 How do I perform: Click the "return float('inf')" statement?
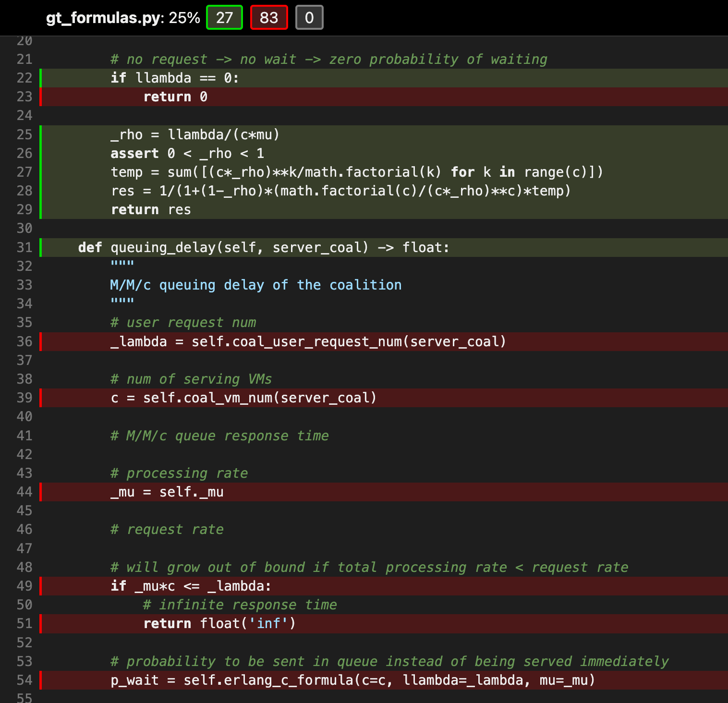[x=219, y=624]
